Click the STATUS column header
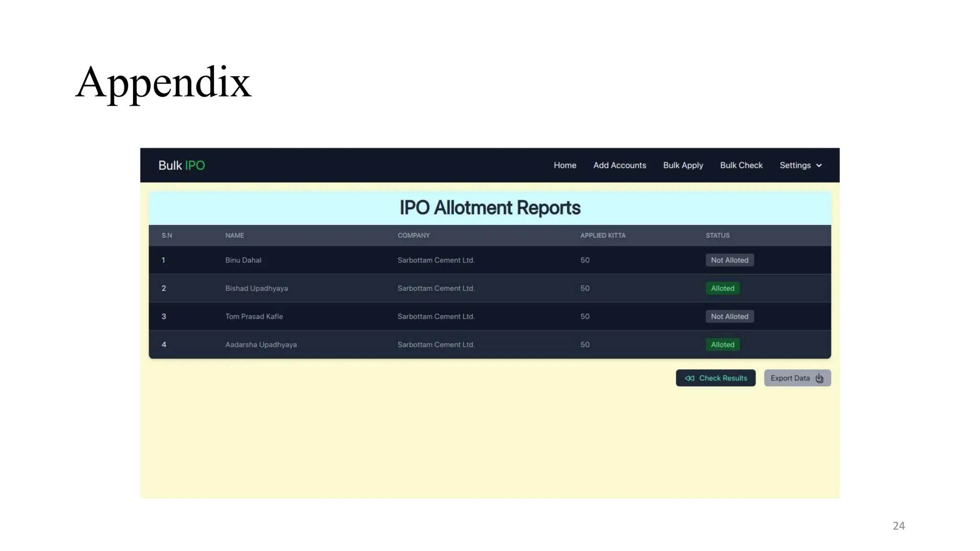This screenshot has height=551, width=980. pos(717,236)
